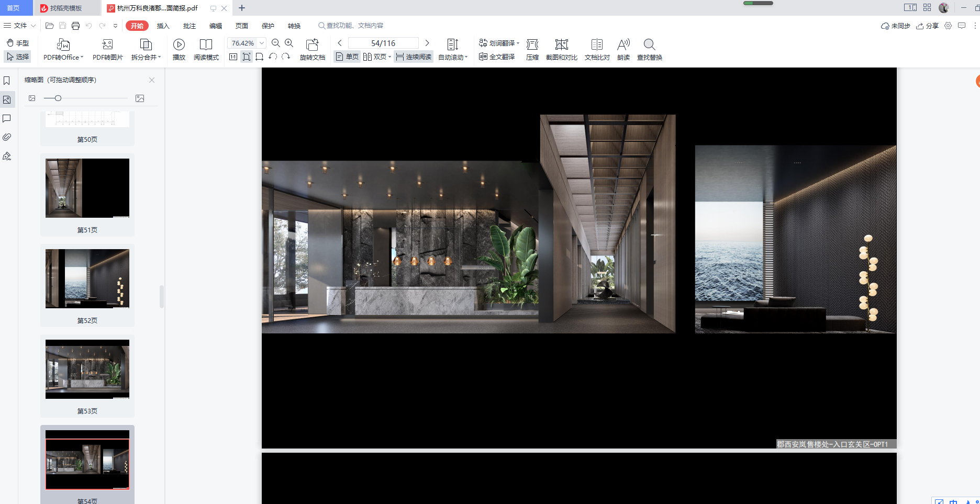Click the 分享 share button
Image resolution: width=980 pixels, height=504 pixels.
(928, 26)
